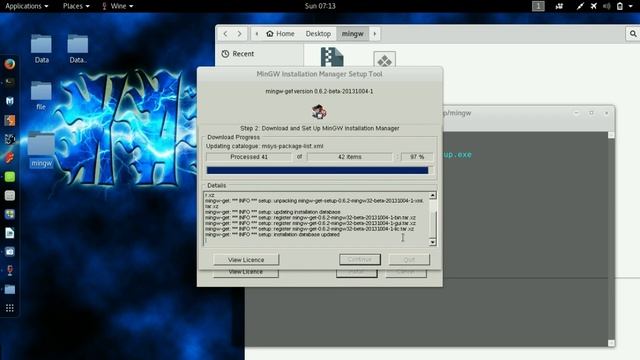Click the download progress bar
640x360 pixels.
[320, 171]
